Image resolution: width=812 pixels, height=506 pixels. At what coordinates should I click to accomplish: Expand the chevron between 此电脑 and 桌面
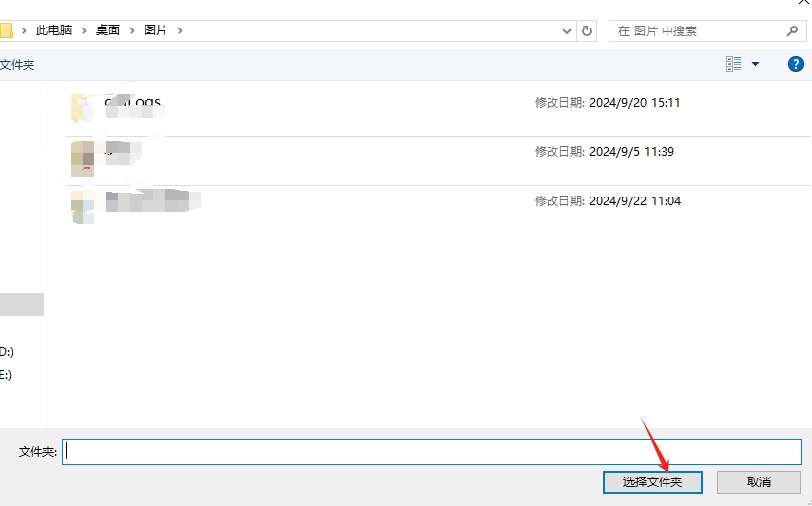click(x=85, y=30)
